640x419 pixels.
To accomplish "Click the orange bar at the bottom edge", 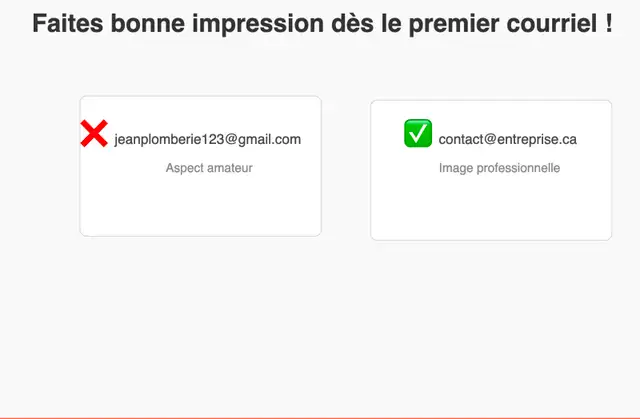I will [320, 418].
